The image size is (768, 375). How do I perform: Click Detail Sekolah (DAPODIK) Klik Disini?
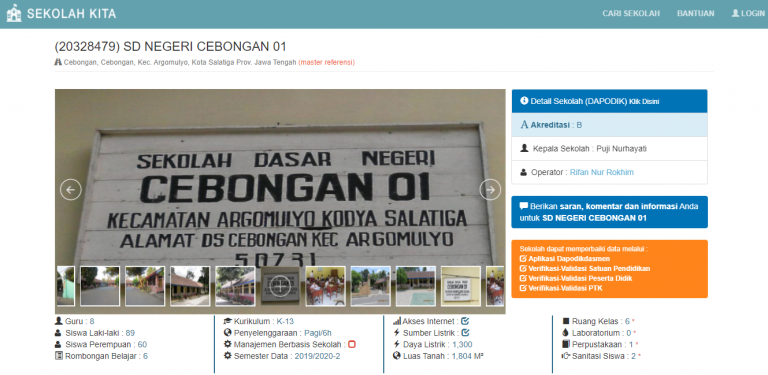609,101
